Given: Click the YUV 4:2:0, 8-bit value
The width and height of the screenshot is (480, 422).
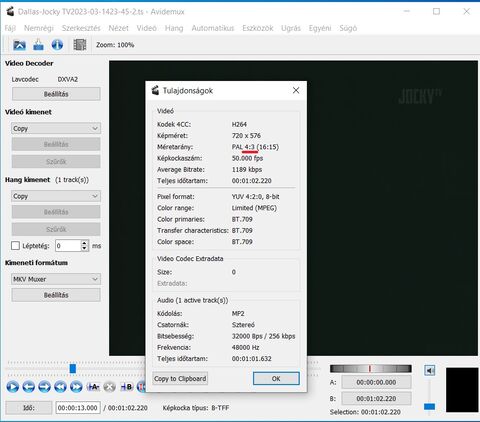Looking at the screenshot, I should coord(256,197).
